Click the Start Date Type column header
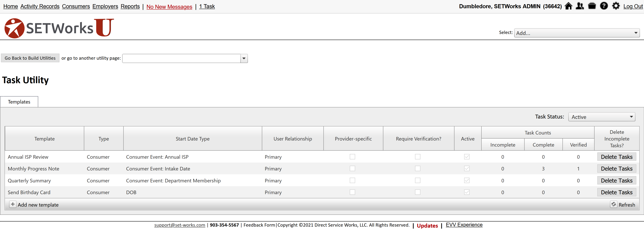644x236 pixels. click(x=193, y=139)
